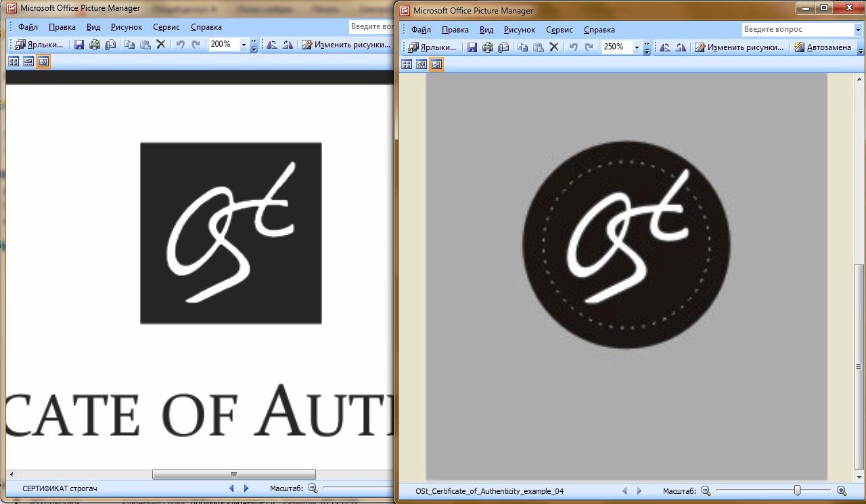
Task: Click Redo arrow in left window toolbar
Action: (x=196, y=45)
